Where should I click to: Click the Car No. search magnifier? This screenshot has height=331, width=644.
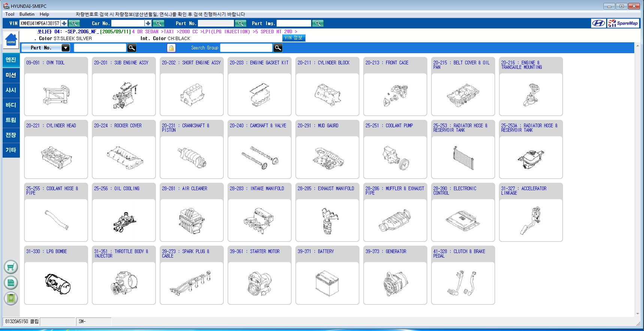tap(159, 23)
